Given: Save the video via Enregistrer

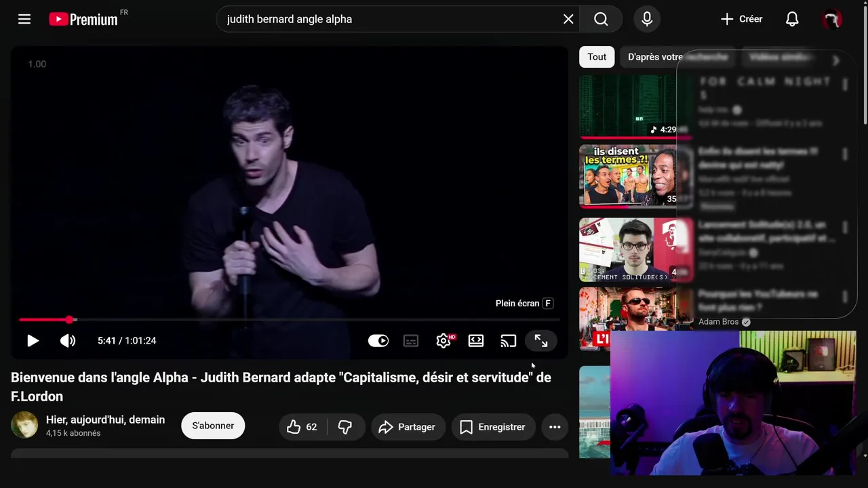Looking at the screenshot, I should (x=493, y=427).
